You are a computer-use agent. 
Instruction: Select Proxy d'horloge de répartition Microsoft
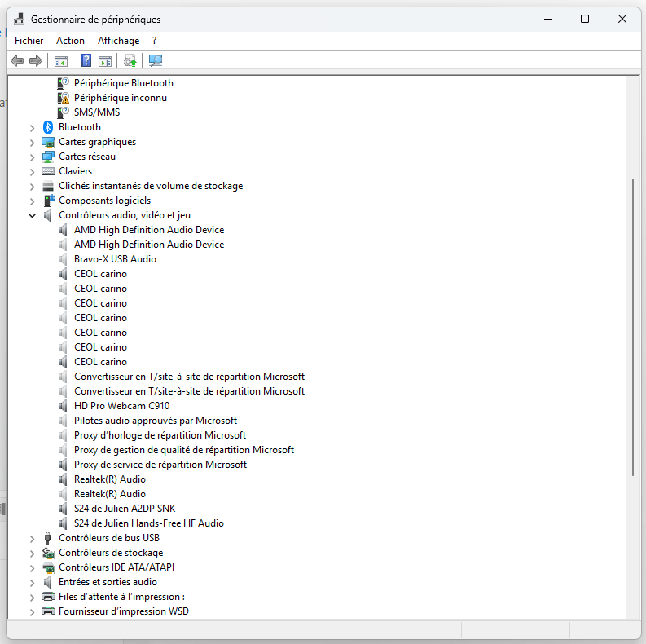[160, 435]
